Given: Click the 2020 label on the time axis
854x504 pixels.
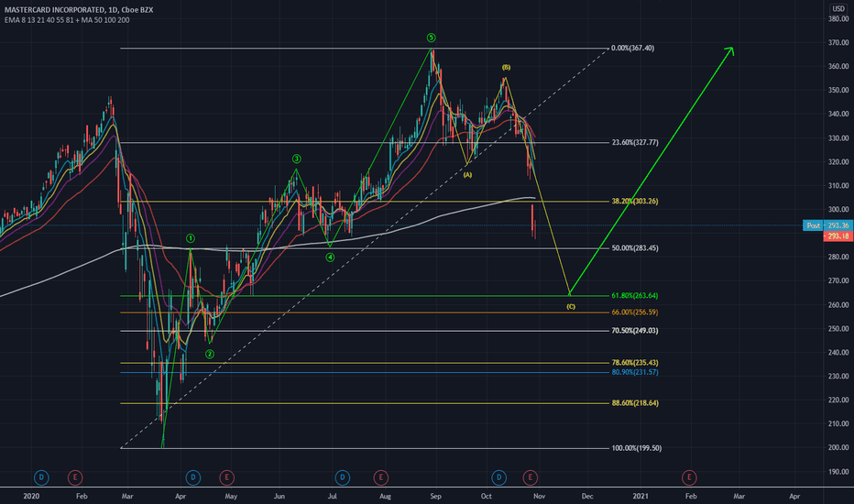Looking at the screenshot, I should click(31, 496).
